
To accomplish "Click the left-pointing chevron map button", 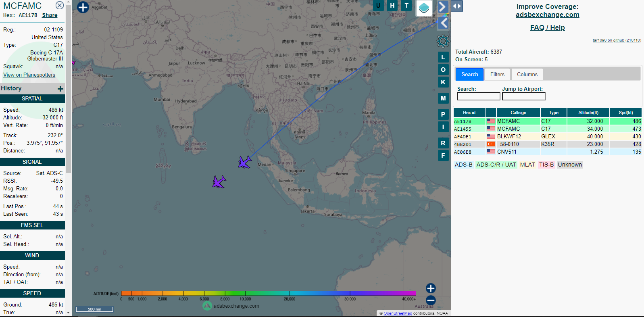I will coord(444,23).
